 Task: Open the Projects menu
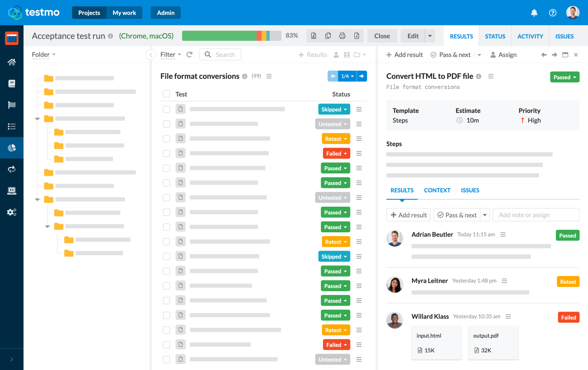(89, 13)
